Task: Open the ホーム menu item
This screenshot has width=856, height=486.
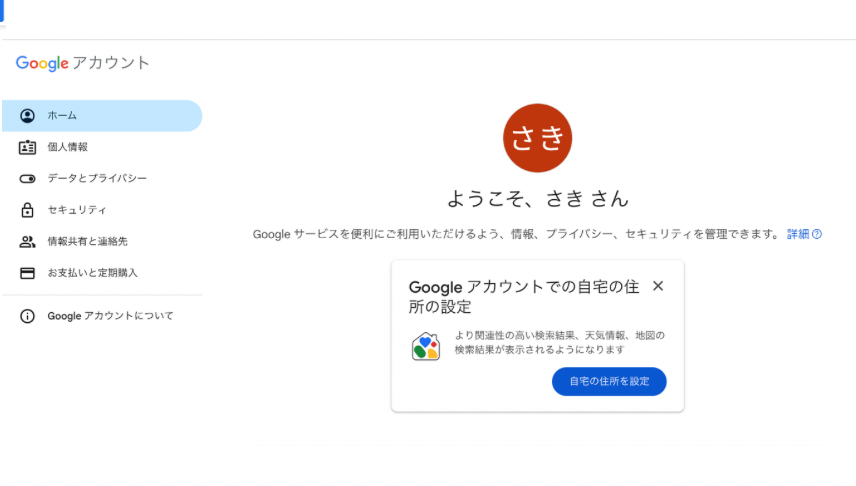Action: pos(102,116)
